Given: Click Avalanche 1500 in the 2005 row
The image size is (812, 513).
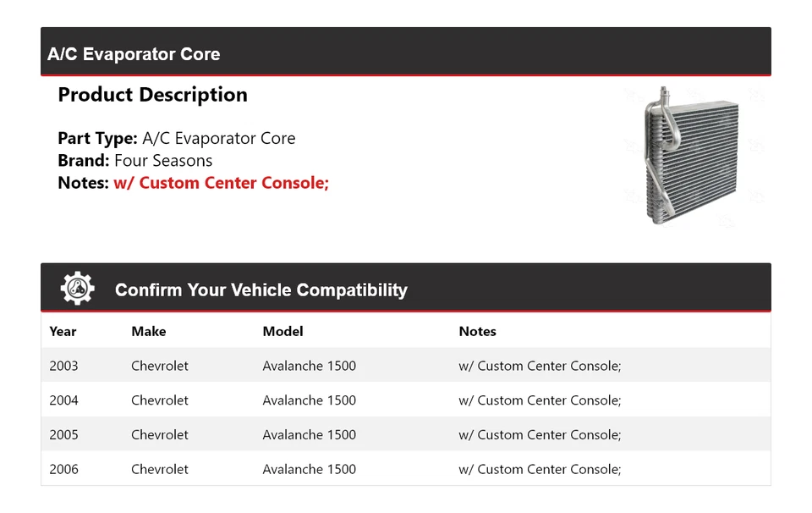Looking at the screenshot, I should click(309, 435).
